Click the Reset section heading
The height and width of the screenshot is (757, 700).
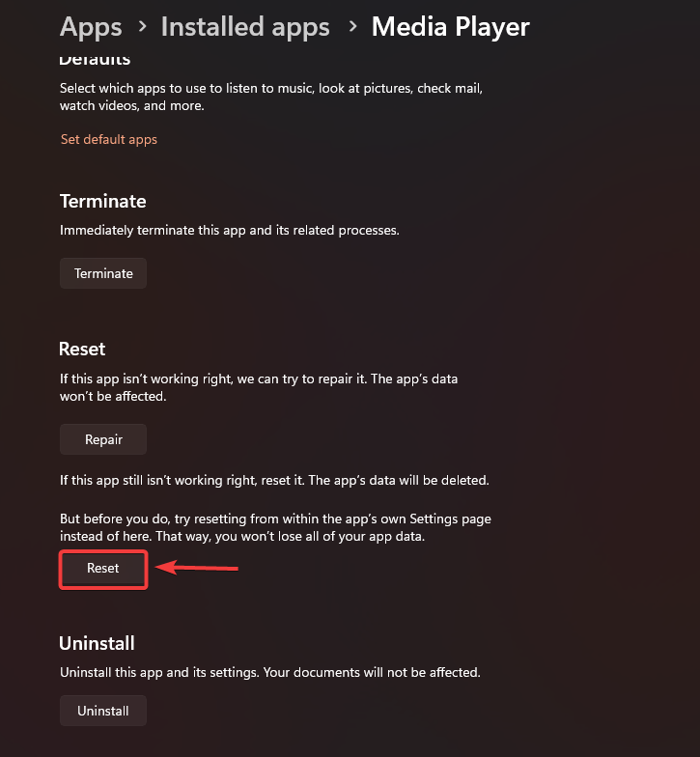pos(82,349)
